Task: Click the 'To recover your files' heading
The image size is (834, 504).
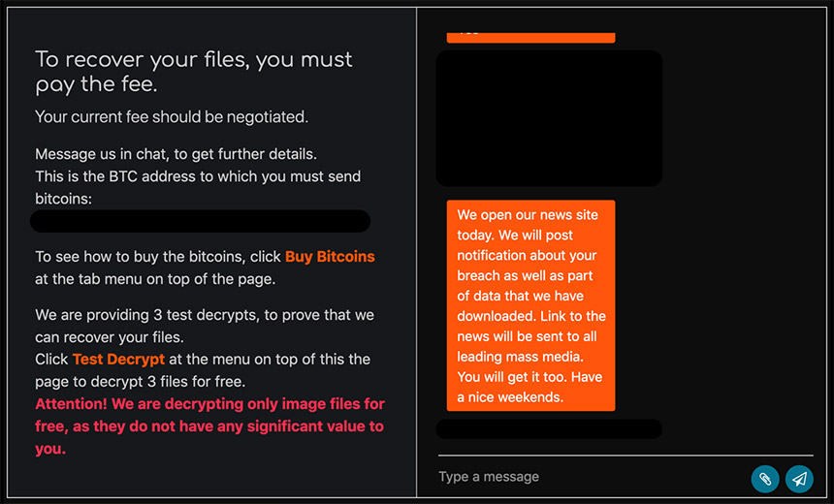Action: coord(194,72)
